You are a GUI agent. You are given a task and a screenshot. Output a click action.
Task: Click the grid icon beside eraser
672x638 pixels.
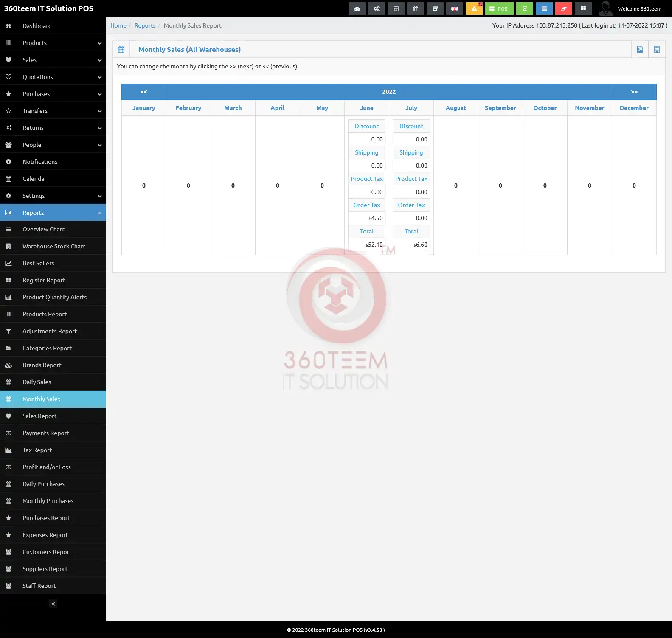point(583,8)
